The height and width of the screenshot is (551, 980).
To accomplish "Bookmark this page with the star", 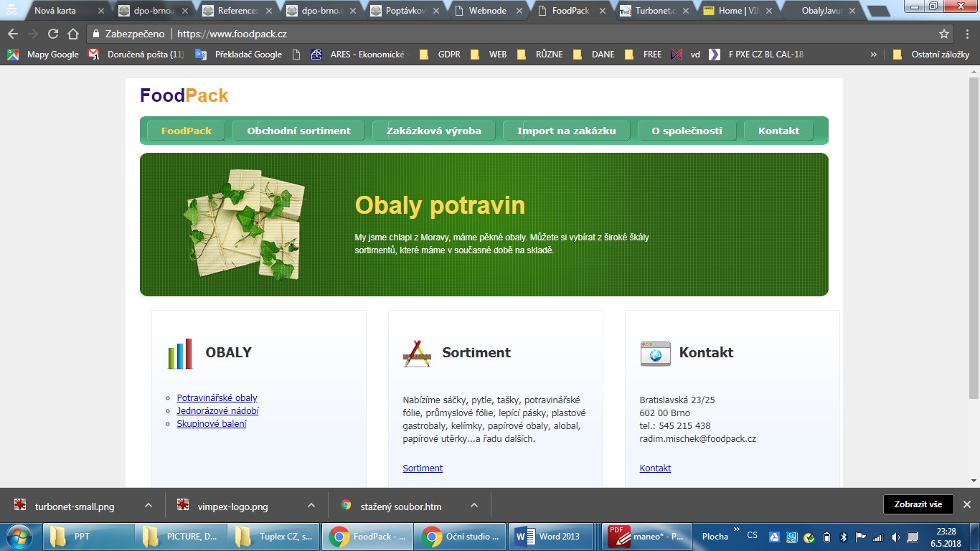I will pyautogui.click(x=944, y=34).
